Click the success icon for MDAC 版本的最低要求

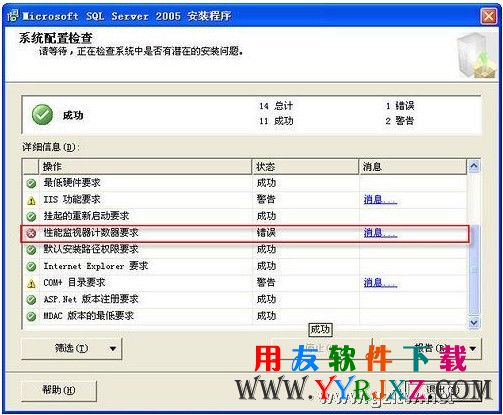click(31, 316)
